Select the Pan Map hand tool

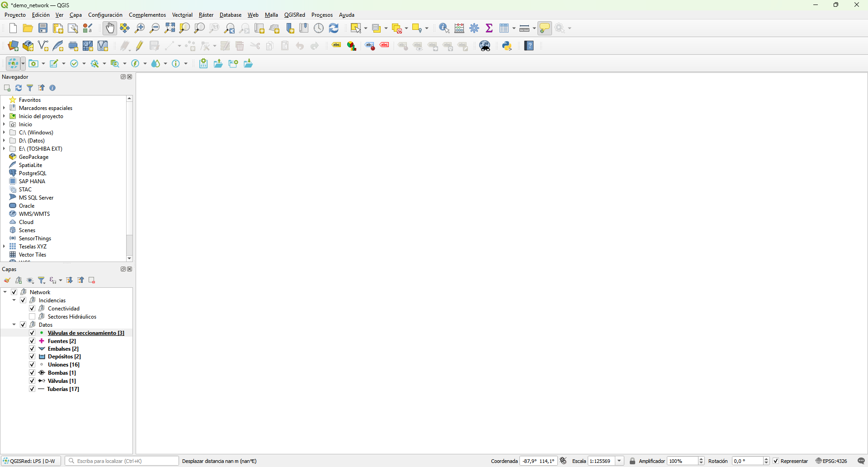110,28
